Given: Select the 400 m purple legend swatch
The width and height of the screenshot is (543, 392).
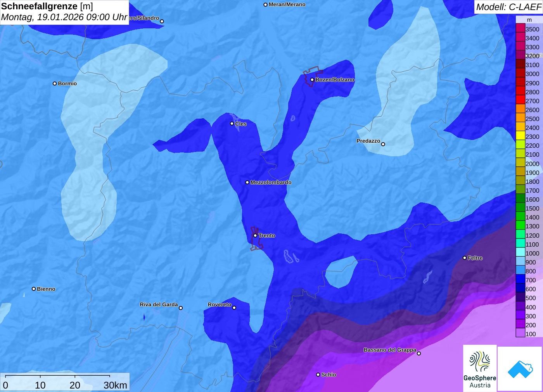Looking at the screenshot, I should (521, 306).
